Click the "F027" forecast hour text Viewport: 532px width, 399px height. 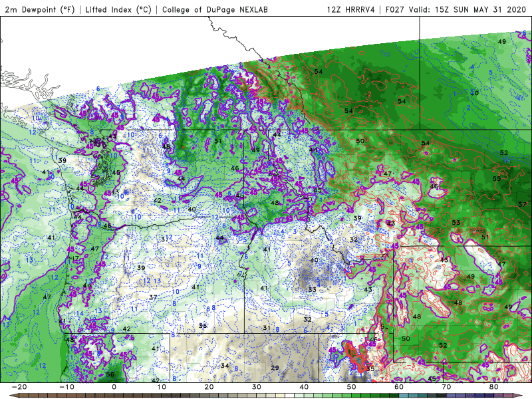click(394, 9)
